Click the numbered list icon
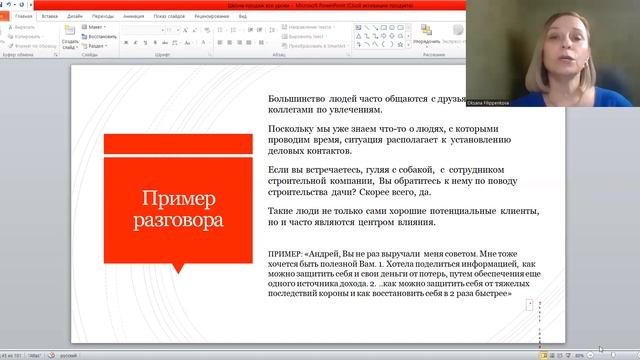The height and width of the screenshot is (360, 640). [233, 30]
